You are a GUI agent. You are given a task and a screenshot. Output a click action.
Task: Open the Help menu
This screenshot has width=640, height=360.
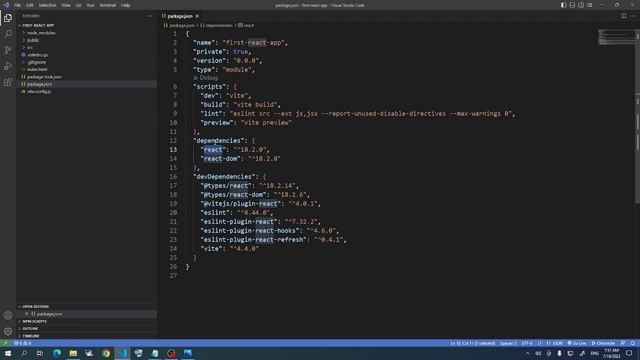click(x=125, y=5)
